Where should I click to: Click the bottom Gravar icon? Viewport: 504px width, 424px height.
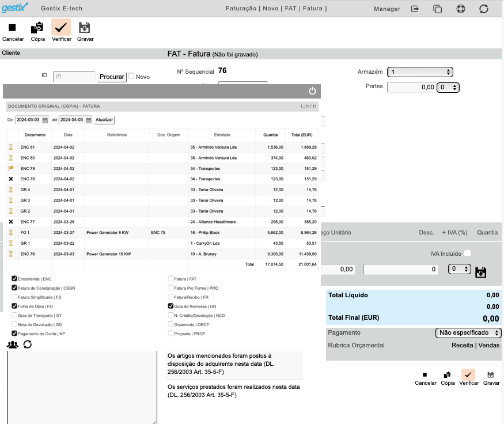click(x=491, y=375)
